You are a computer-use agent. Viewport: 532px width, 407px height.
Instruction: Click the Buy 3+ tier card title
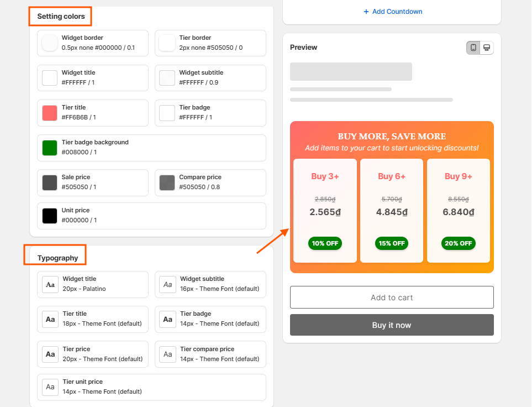tap(325, 176)
